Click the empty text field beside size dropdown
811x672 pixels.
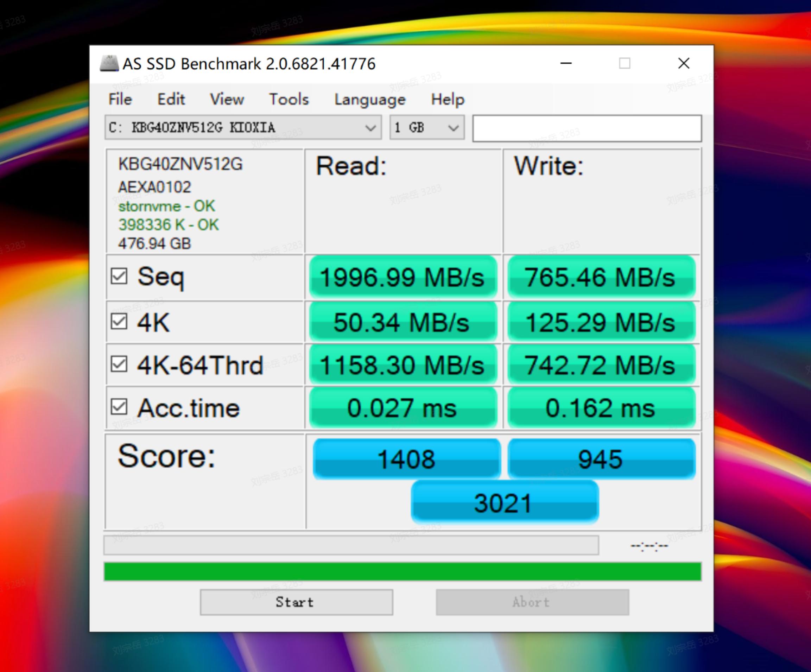(587, 128)
